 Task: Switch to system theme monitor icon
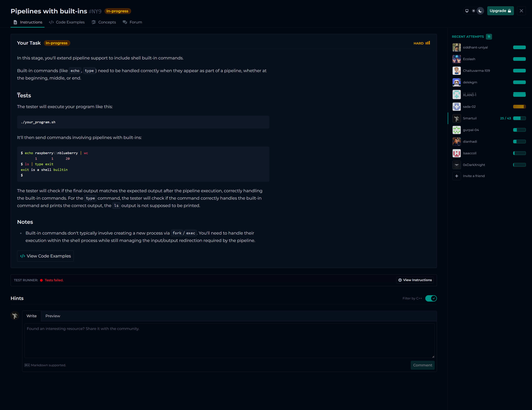467,11
